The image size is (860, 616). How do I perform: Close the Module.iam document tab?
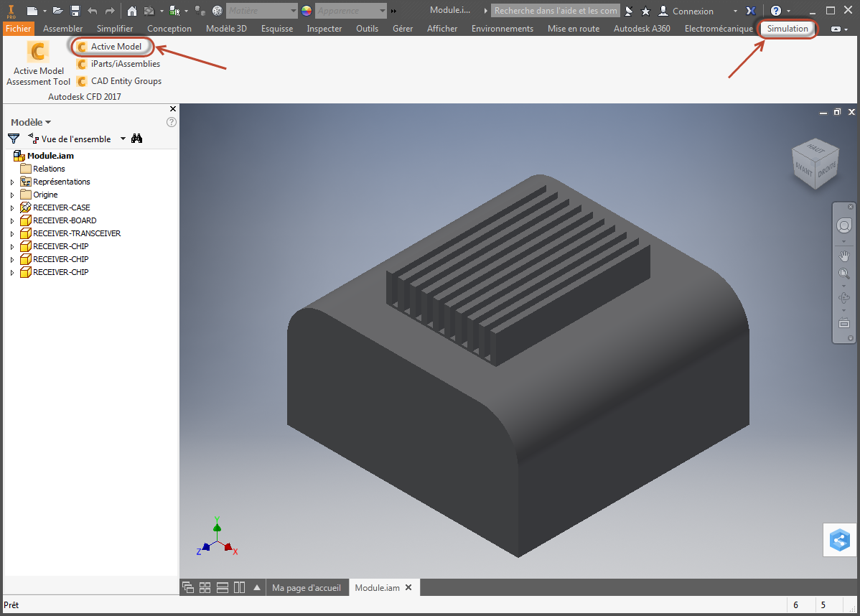(x=408, y=587)
